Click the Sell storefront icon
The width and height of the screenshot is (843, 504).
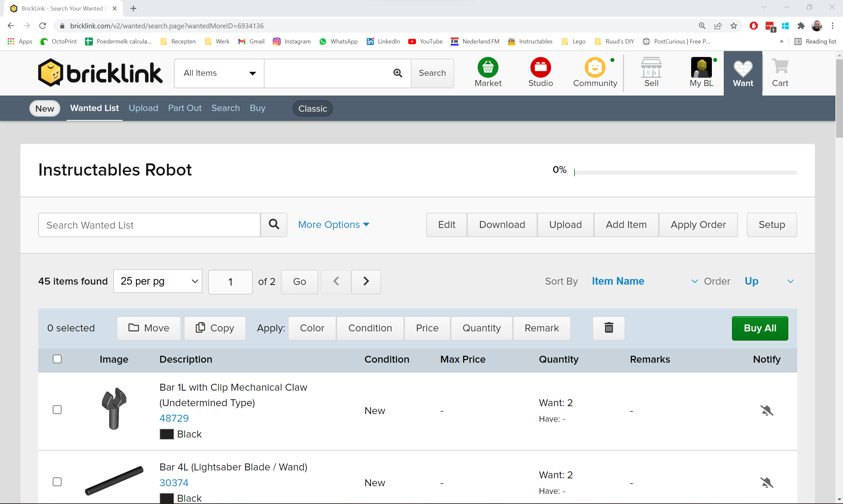651,68
